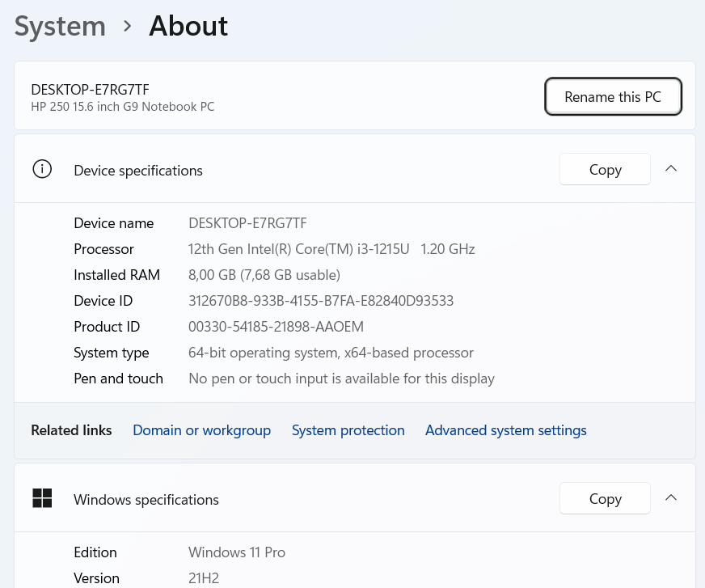This screenshot has width=705, height=588.
Task: Click the Windows specifications heading
Action: tap(146, 500)
